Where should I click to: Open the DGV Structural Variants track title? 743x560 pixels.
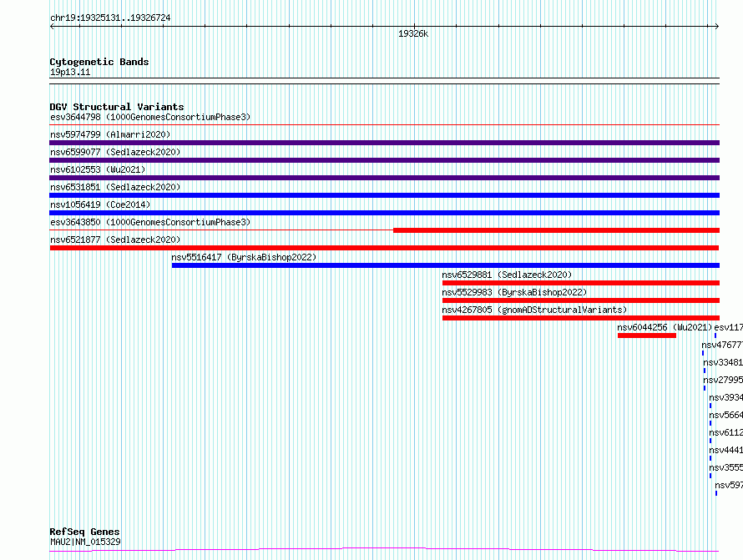tap(117, 107)
